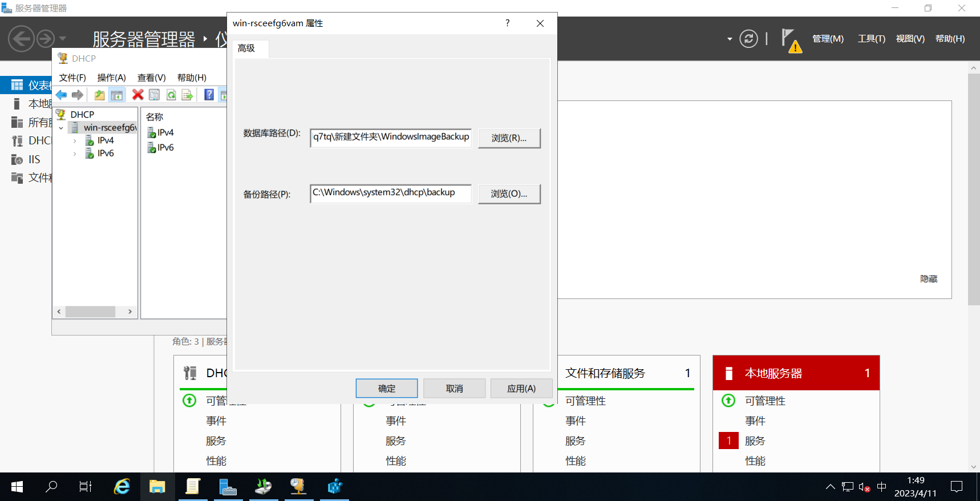Image resolution: width=980 pixels, height=501 pixels.
Task: Click the properties icon in DHCP toolbar
Action: 154,95
